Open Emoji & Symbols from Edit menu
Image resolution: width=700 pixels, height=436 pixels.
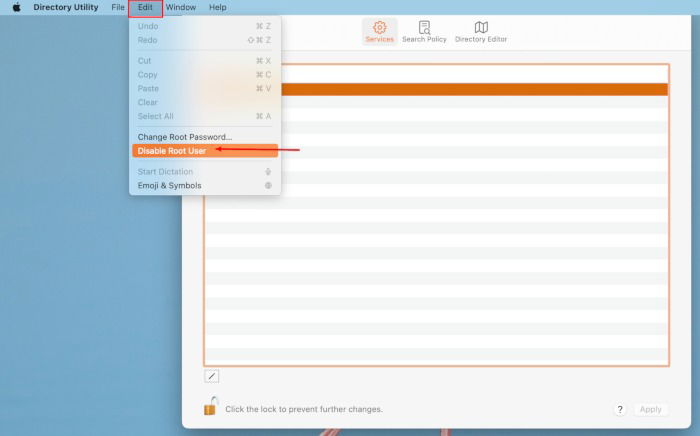170,186
